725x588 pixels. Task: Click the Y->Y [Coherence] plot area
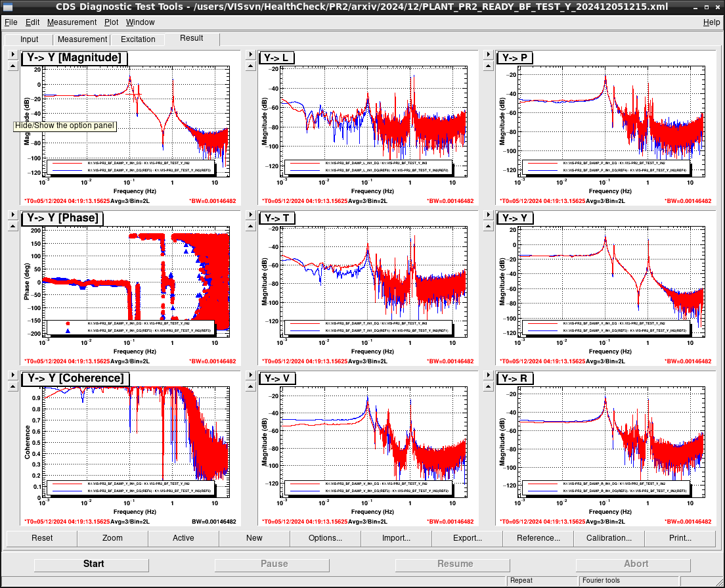pos(135,442)
